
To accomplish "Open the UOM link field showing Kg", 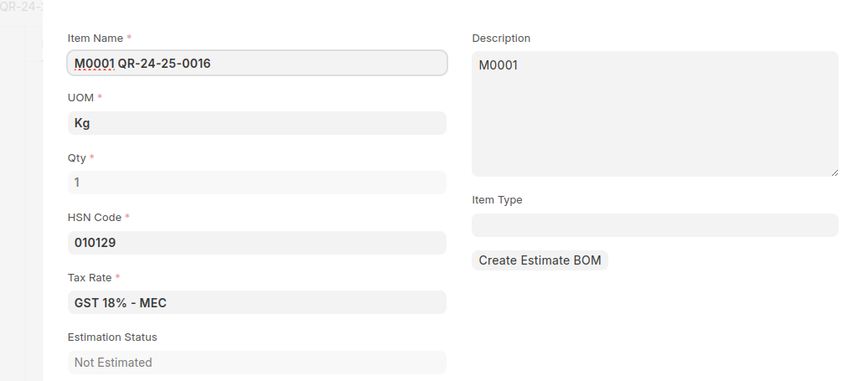I will coord(256,123).
